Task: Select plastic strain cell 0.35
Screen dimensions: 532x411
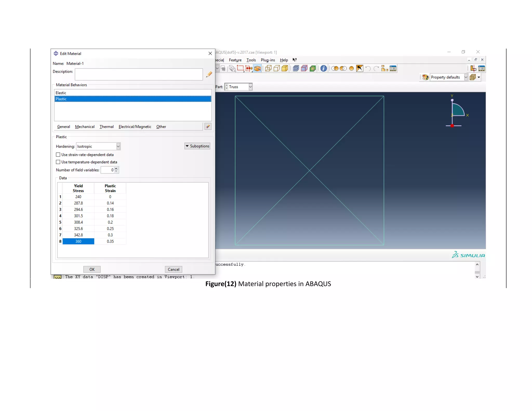Action: pos(110,241)
